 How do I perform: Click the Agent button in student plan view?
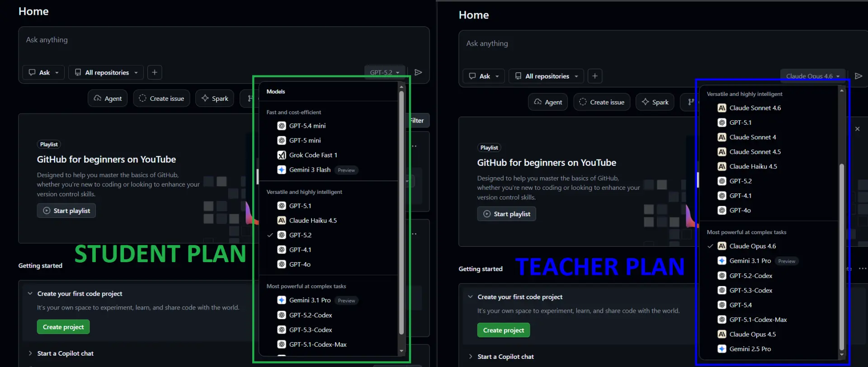108,99
